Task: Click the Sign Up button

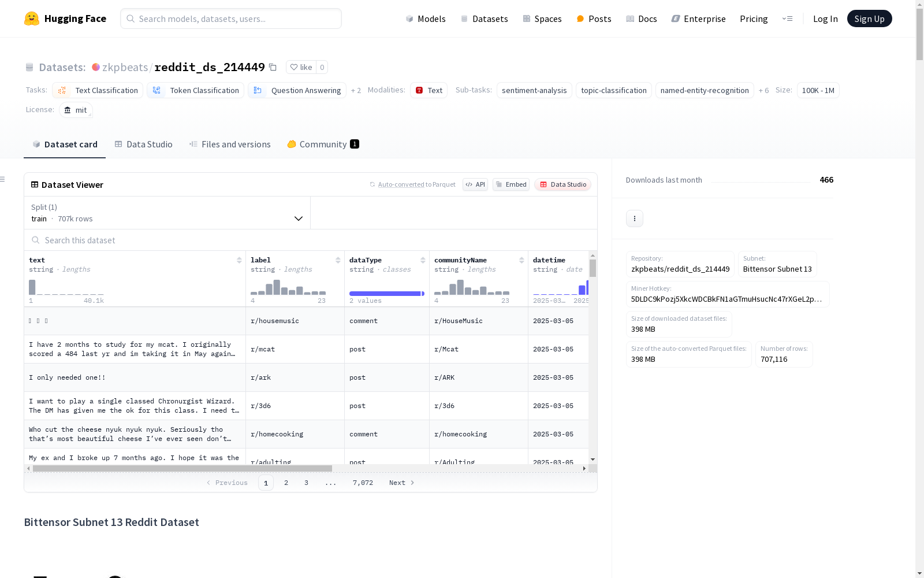Action: click(869, 18)
